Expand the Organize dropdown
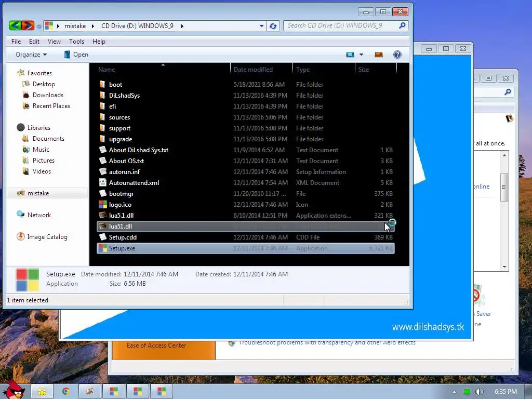The image size is (532, 399). pyautogui.click(x=31, y=55)
